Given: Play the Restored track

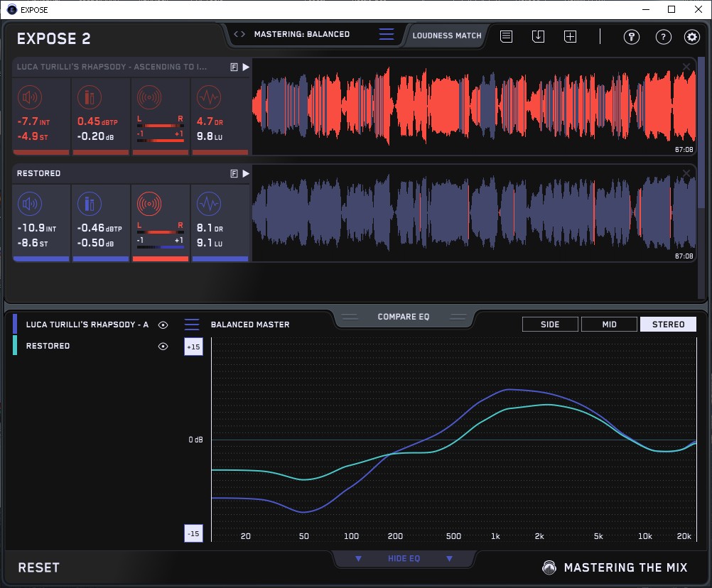Looking at the screenshot, I should coord(246,174).
